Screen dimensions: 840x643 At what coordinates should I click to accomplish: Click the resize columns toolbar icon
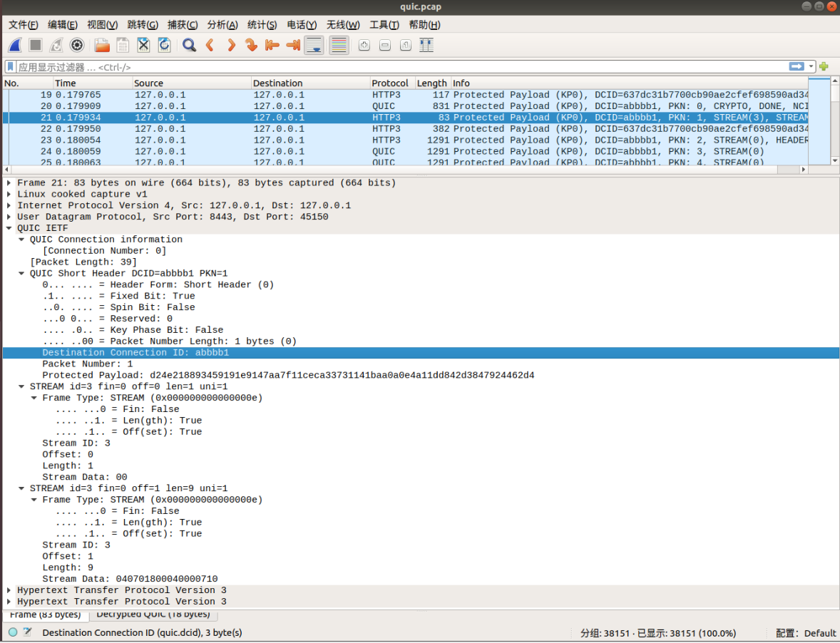(x=426, y=45)
